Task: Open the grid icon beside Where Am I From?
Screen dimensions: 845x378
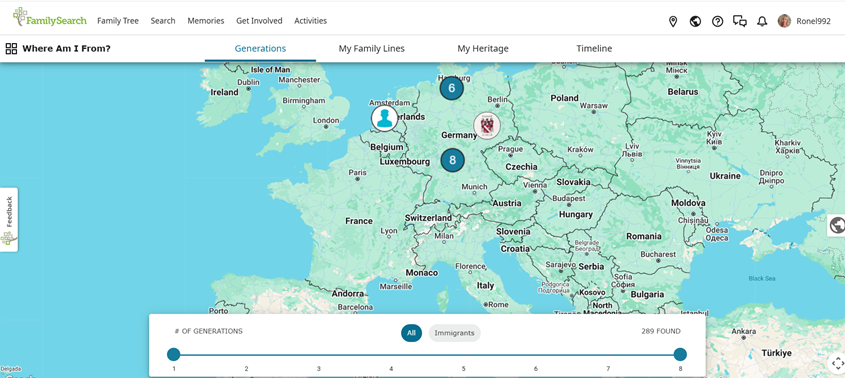Action: tap(11, 49)
